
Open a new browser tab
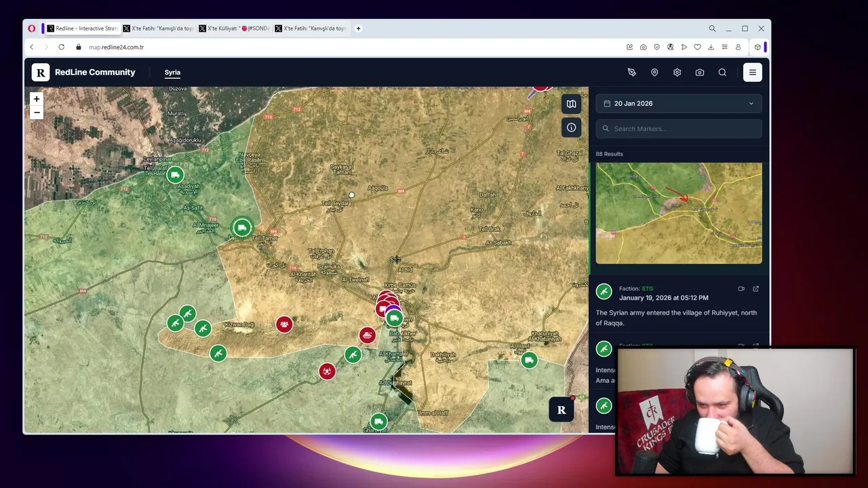point(358,28)
